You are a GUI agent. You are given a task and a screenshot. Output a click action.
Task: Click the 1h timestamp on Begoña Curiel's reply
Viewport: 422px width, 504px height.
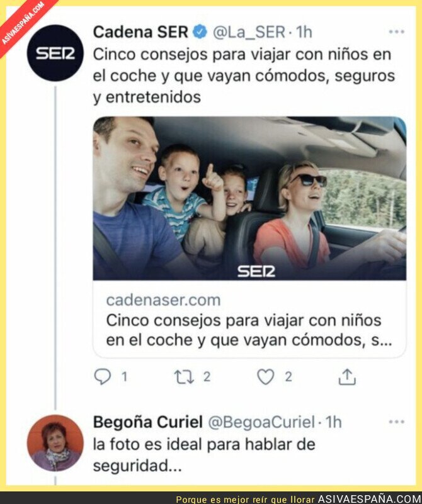tap(333, 422)
